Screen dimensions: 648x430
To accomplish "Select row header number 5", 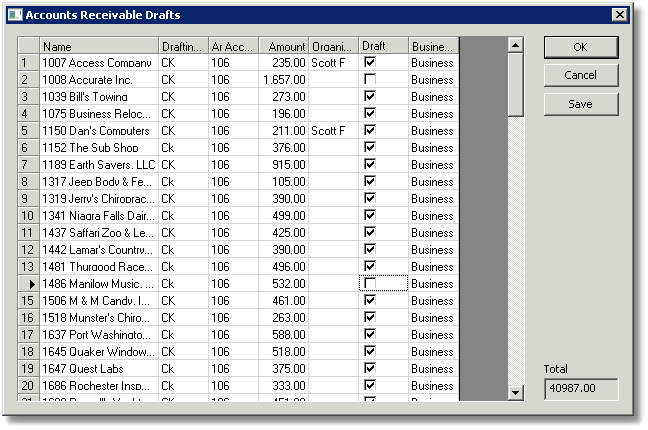I will pyautogui.click(x=29, y=131).
